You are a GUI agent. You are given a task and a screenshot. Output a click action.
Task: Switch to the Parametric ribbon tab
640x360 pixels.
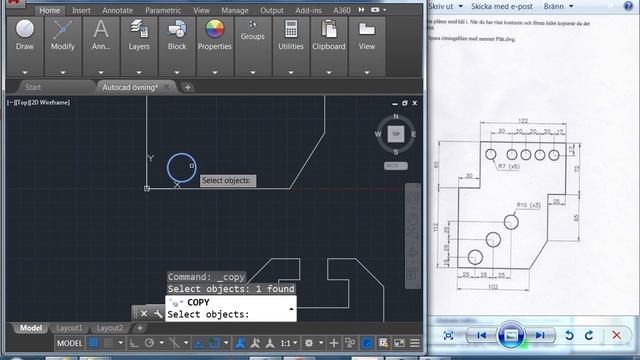pyautogui.click(x=163, y=10)
